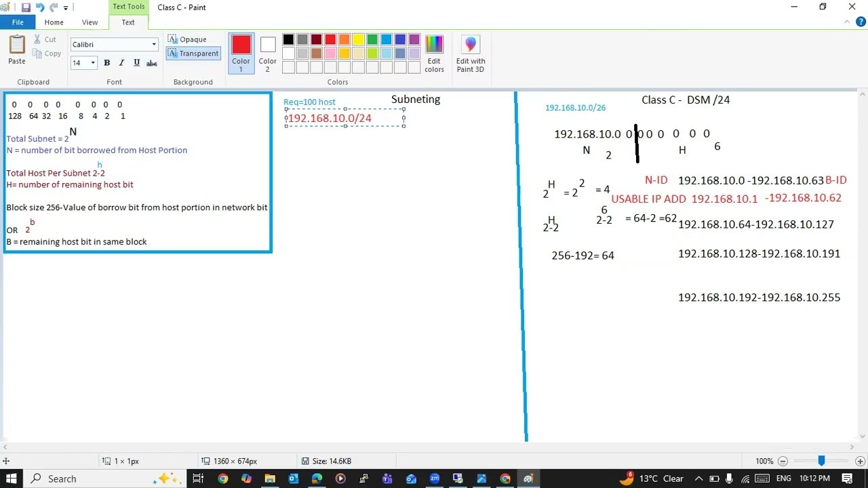The width and height of the screenshot is (868, 488).
Task: Pick the yellow color swatch
Action: coord(358,39)
